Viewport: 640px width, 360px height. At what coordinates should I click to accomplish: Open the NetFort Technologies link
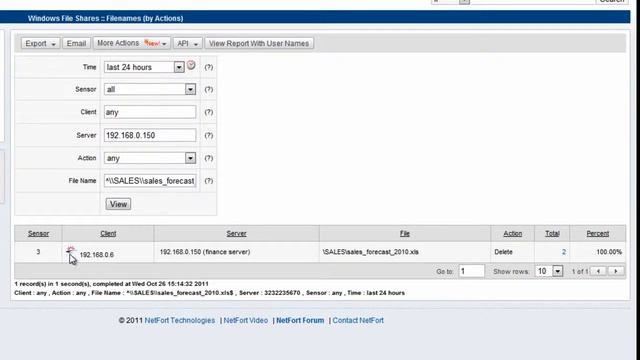click(x=180, y=320)
